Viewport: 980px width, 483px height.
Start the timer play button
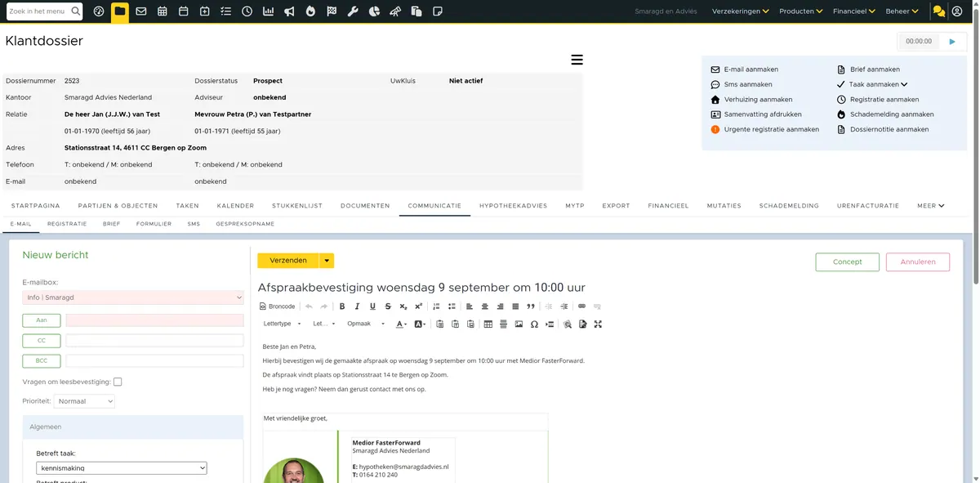coord(951,41)
